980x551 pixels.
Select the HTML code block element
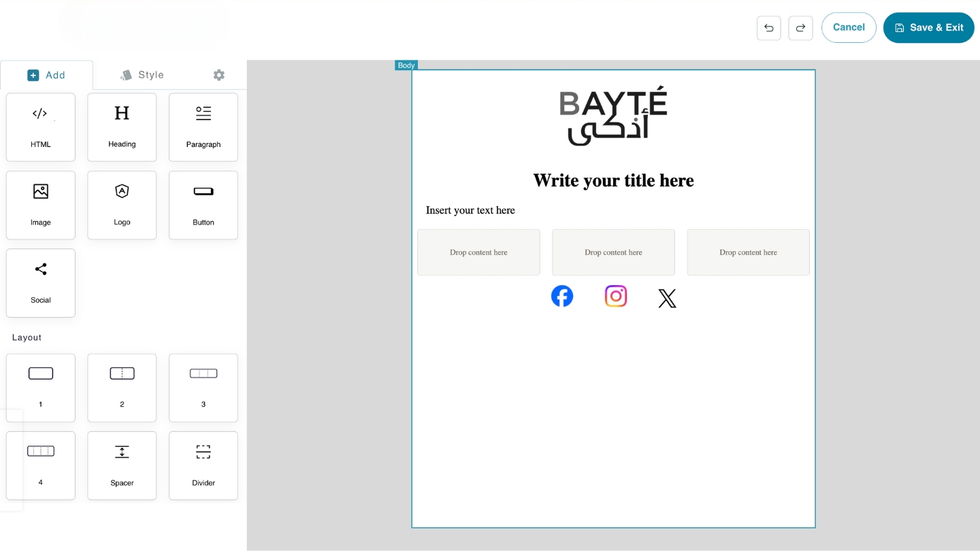[41, 127]
